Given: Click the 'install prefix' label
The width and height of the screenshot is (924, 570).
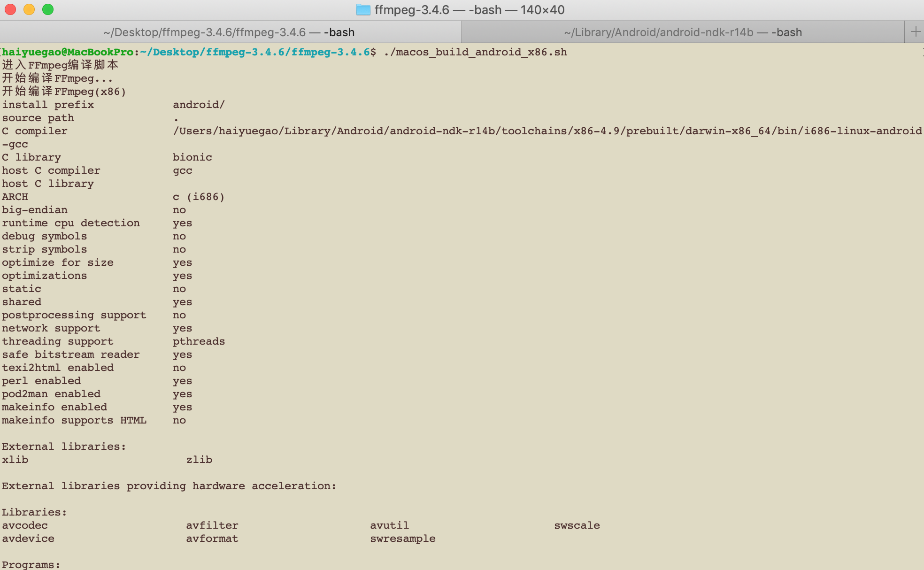Looking at the screenshot, I should coord(48,105).
